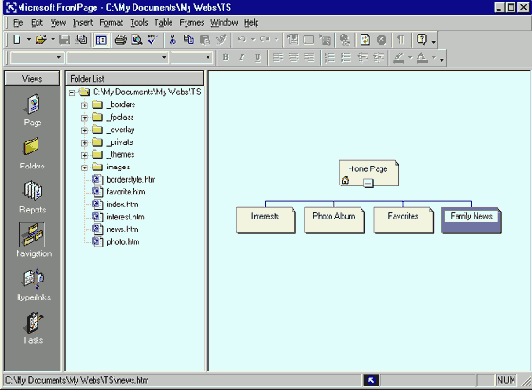Expand the _themes folder node
532x390 pixels.
pyautogui.click(x=84, y=155)
